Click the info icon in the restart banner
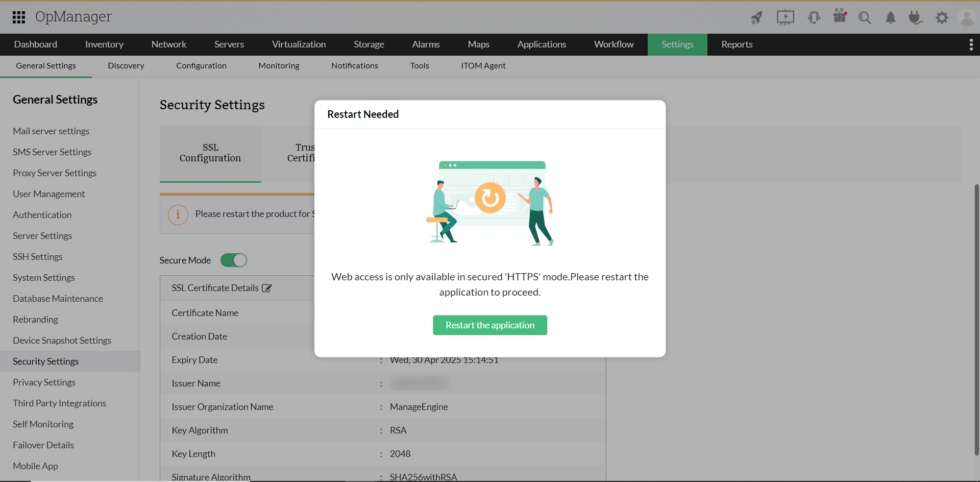Image resolution: width=980 pixels, height=482 pixels. [x=178, y=214]
